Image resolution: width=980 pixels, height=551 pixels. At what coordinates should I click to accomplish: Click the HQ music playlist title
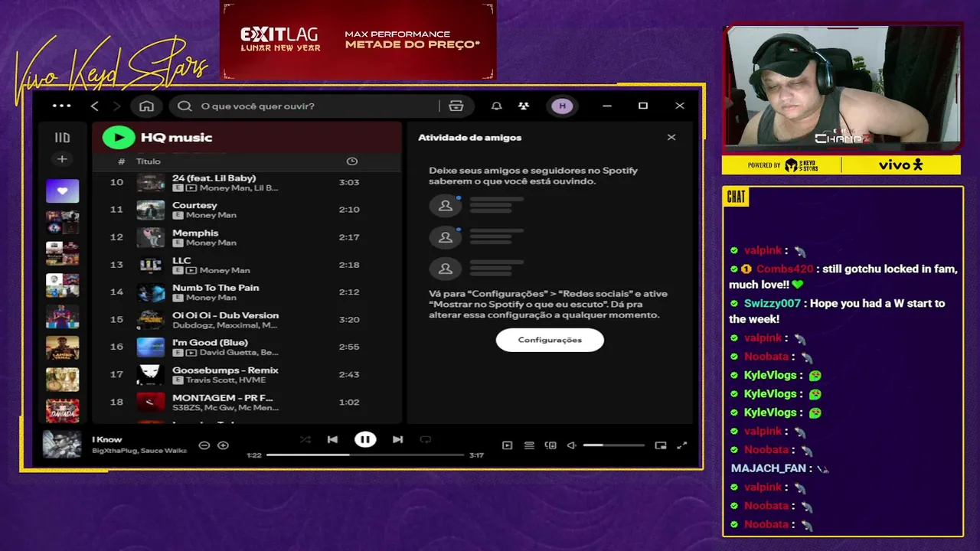click(176, 138)
